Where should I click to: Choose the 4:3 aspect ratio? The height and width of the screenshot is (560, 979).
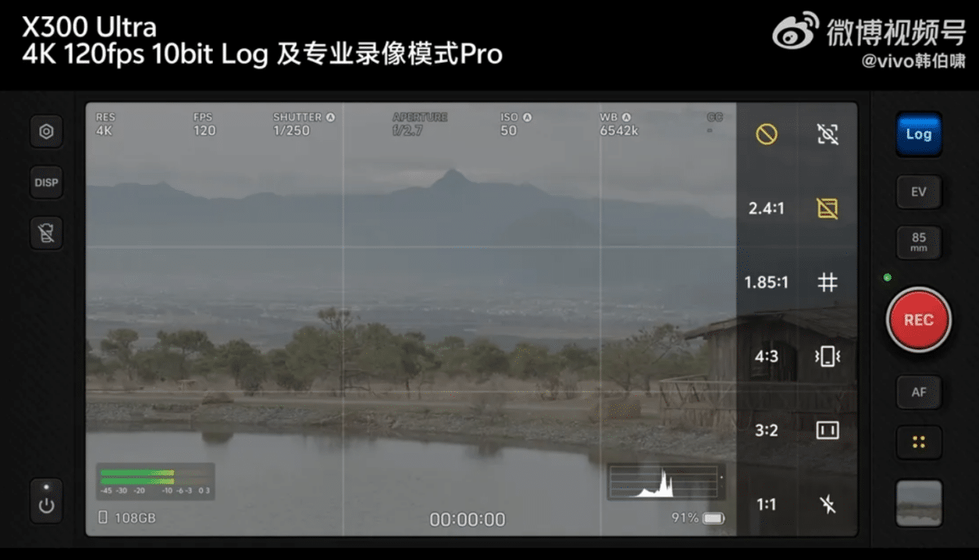click(766, 356)
